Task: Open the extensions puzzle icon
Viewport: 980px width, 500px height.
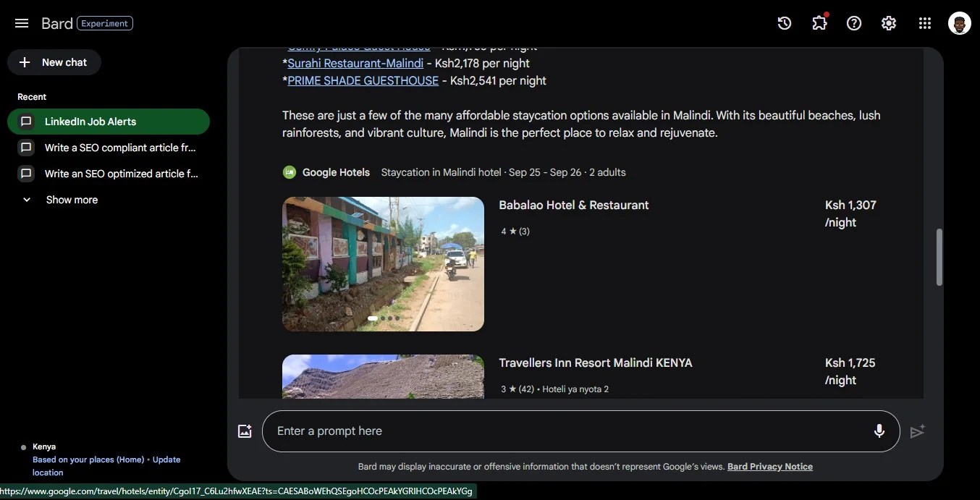Action: pos(819,23)
